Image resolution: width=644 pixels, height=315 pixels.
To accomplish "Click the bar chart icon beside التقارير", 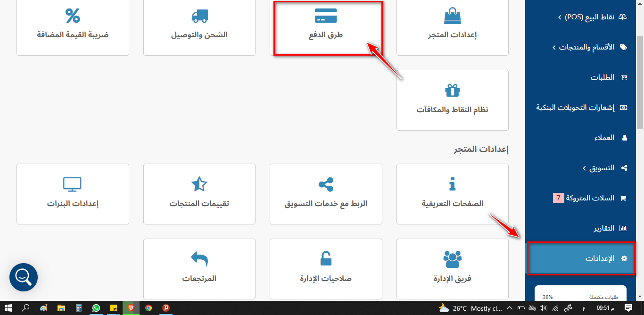I will [x=623, y=228].
